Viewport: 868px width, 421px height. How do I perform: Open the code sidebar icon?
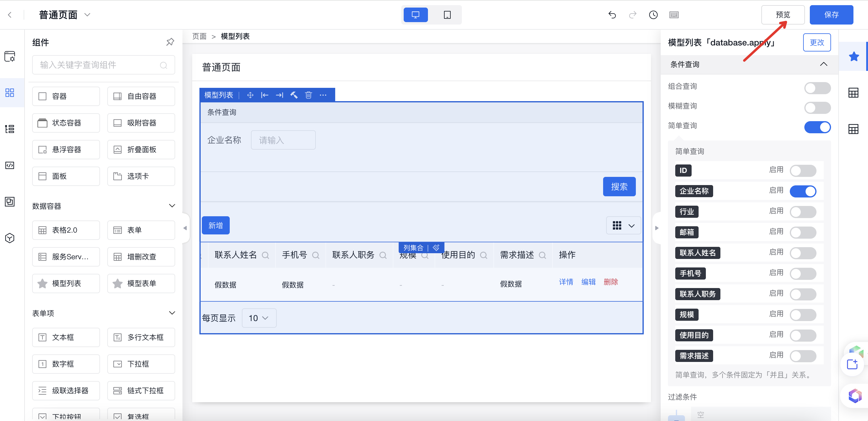point(10,165)
